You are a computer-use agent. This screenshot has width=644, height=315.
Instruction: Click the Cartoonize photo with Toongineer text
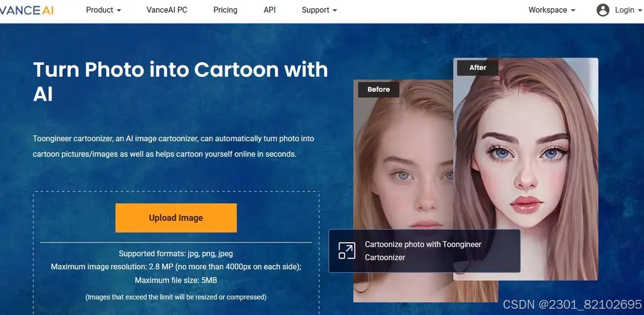tap(423, 251)
